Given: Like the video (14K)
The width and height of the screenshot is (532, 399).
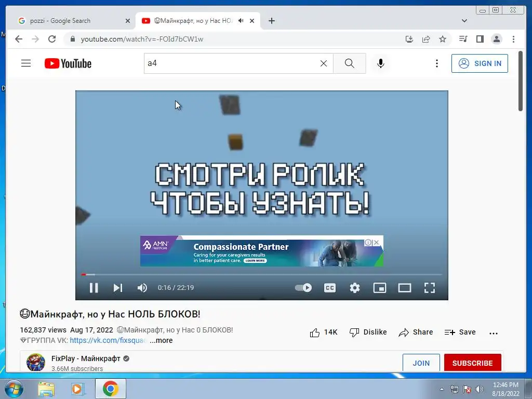Looking at the screenshot, I should tap(324, 332).
